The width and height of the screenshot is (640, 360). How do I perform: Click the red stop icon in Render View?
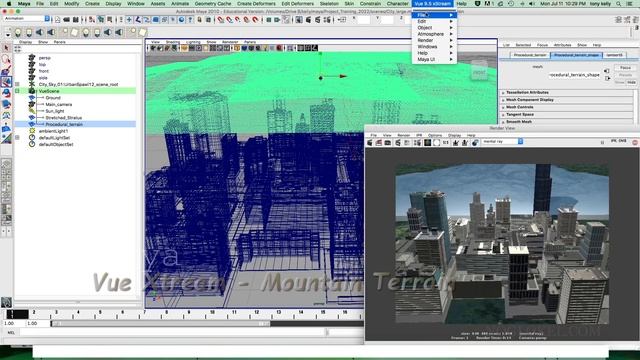pos(635,142)
